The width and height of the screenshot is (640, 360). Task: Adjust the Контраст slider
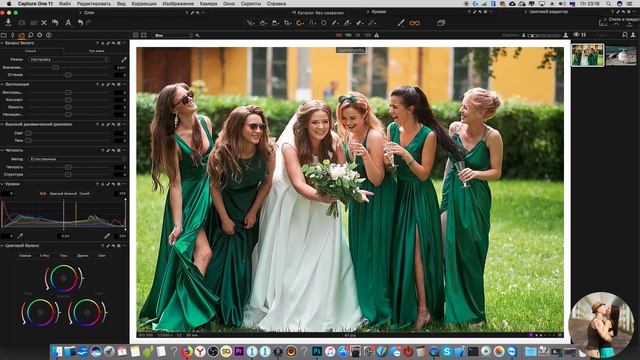tap(68, 100)
